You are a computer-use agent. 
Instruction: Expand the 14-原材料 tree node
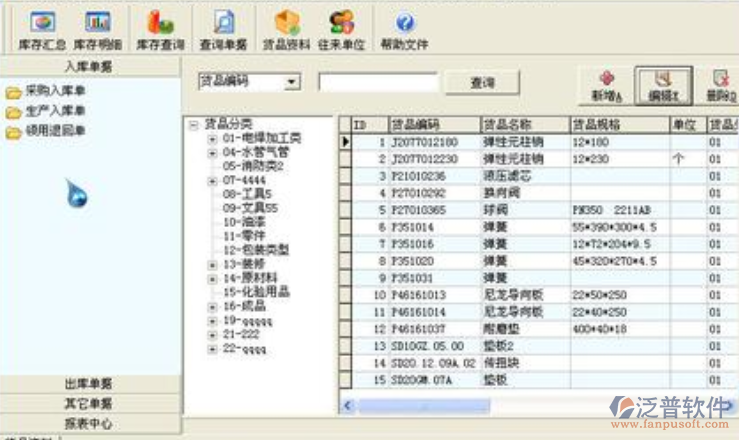212,278
